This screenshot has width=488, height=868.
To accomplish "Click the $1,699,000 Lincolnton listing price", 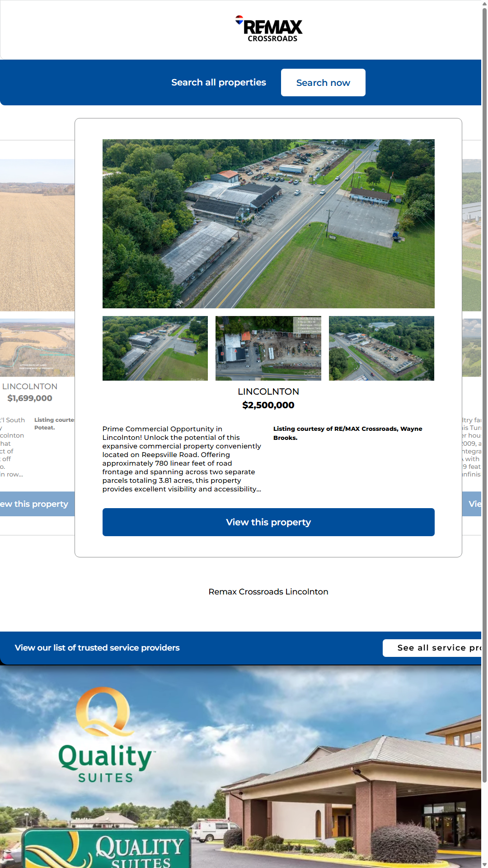I will (x=30, y=398).
